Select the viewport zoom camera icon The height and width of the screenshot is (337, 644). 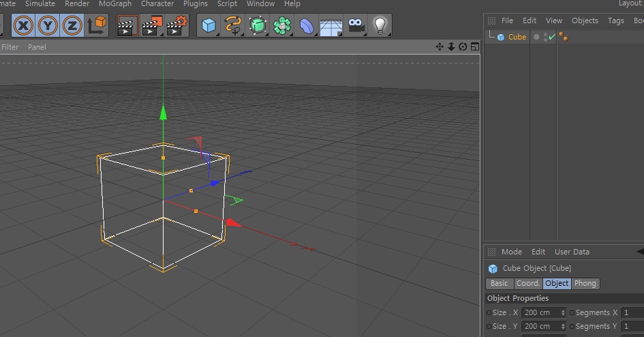pyautogui.click(x=451, y=47)
